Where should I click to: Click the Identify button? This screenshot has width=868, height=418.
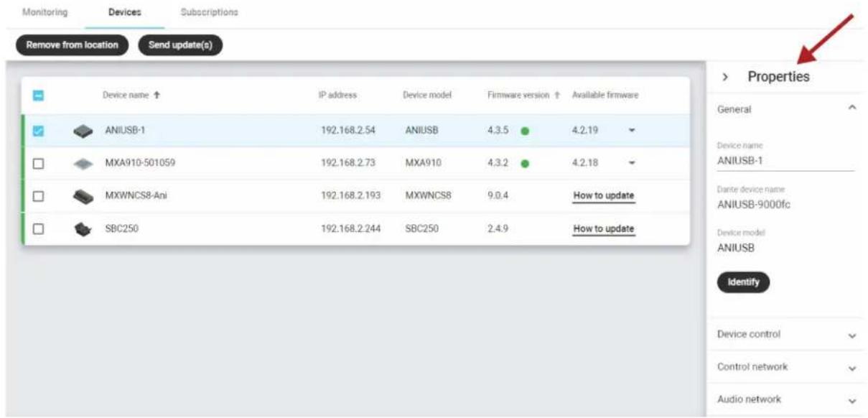point(743,282)
